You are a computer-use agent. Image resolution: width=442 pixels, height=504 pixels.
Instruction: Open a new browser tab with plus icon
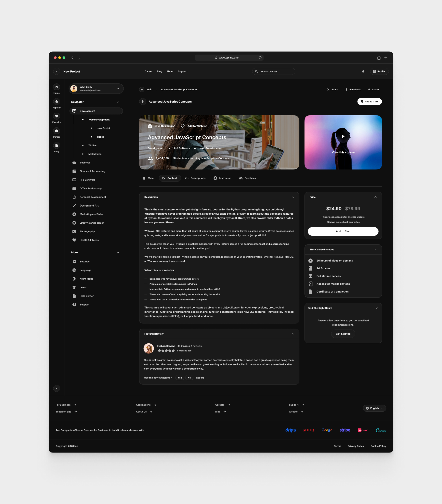click(386, 58)
